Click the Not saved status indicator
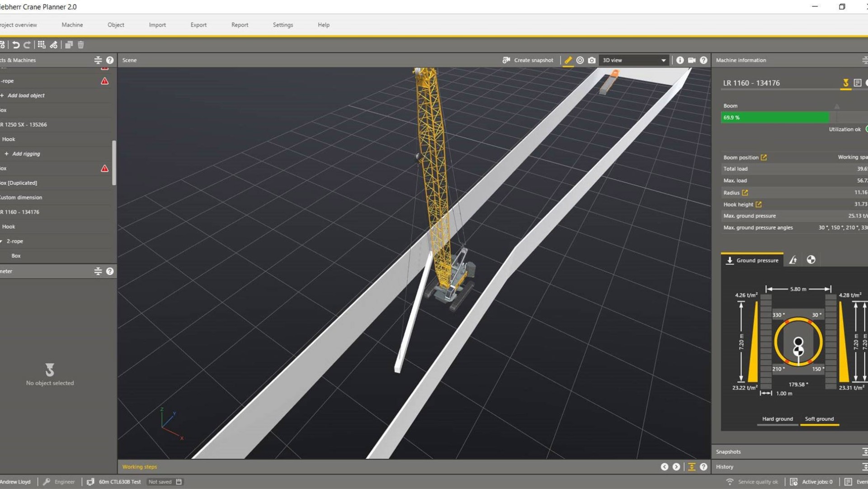This screenshot has height=489, width=868. pyautogui.click(x=165, y=482)
